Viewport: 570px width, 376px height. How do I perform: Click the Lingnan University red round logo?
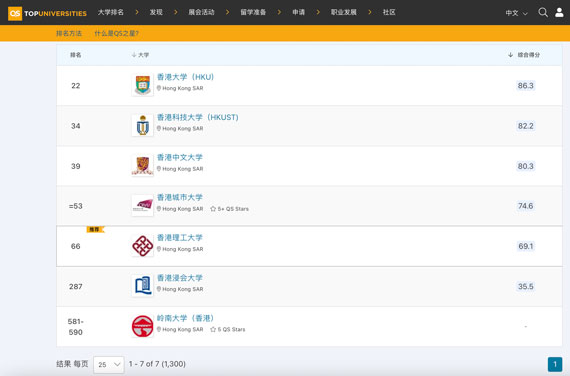pos(142,326)
